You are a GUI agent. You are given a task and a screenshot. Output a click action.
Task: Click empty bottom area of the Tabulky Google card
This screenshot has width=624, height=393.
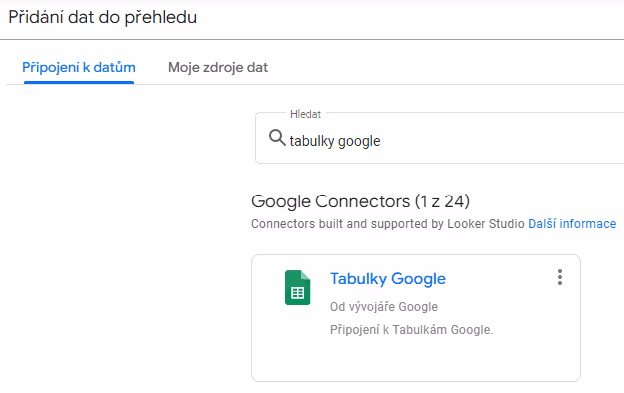coord(415,360)
